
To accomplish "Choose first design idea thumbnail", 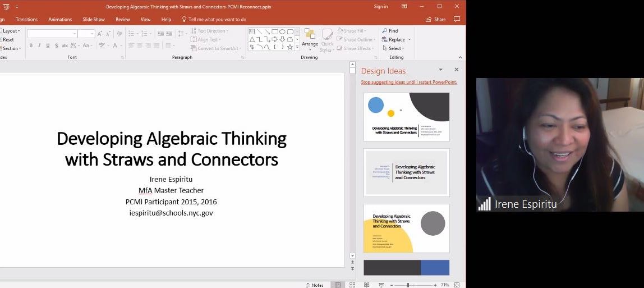I will tap(406, 116).
